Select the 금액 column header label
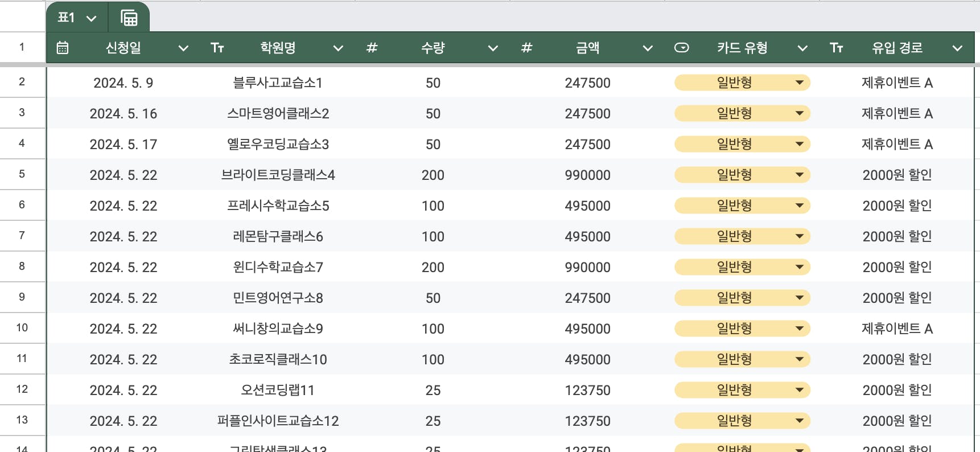The image size is (980, 452). click(588, 48)
